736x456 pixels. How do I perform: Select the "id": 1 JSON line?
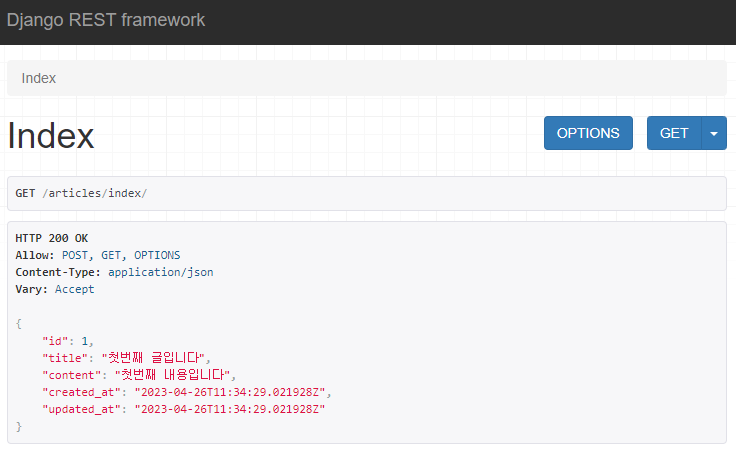[x=68, y=341]
